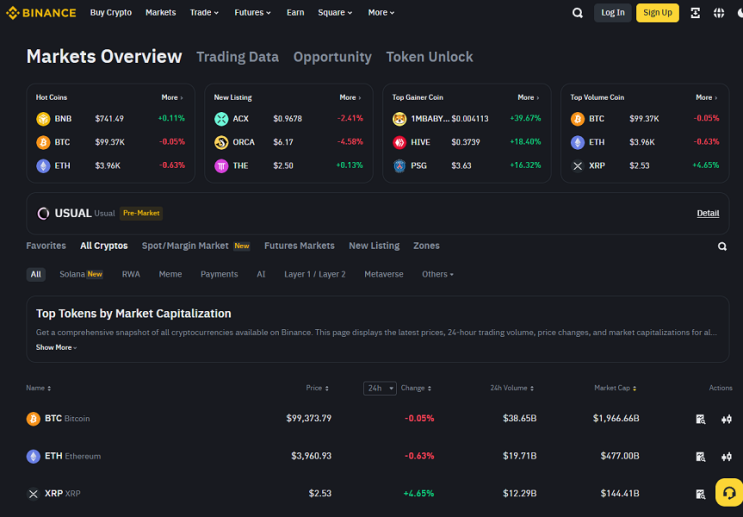The width and height of the screenshot is (743, 517).
Task: Click the ORCA coin icon in New Listing
Action: point(221,142)
